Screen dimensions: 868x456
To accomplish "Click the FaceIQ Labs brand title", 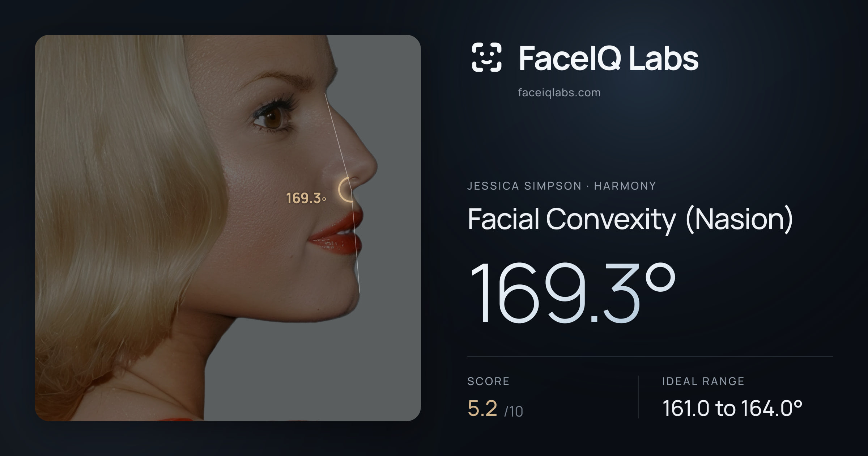I will [608, 58].
